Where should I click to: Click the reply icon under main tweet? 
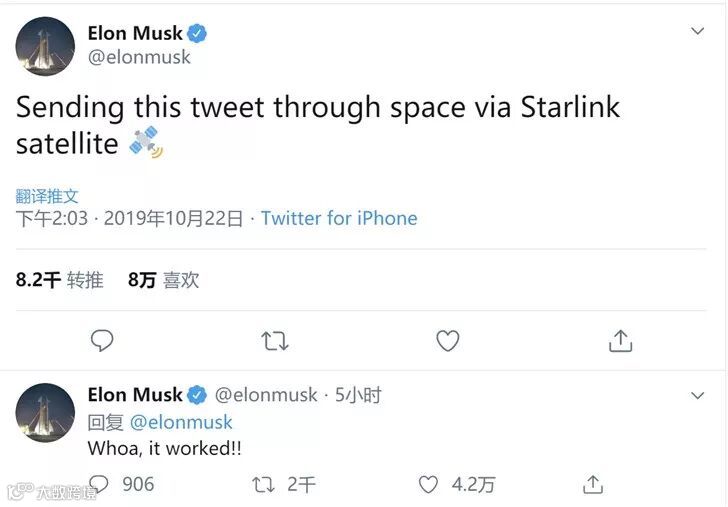tap(102, 341)
